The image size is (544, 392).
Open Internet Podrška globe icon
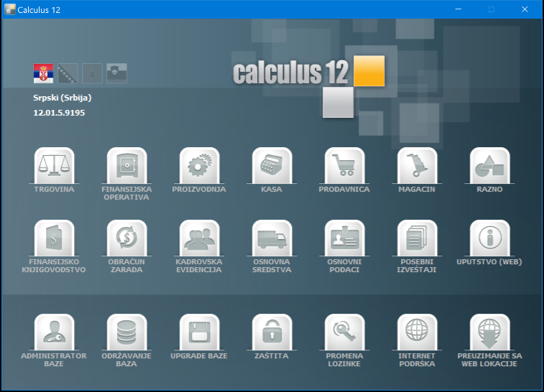[x=417, y=332]
